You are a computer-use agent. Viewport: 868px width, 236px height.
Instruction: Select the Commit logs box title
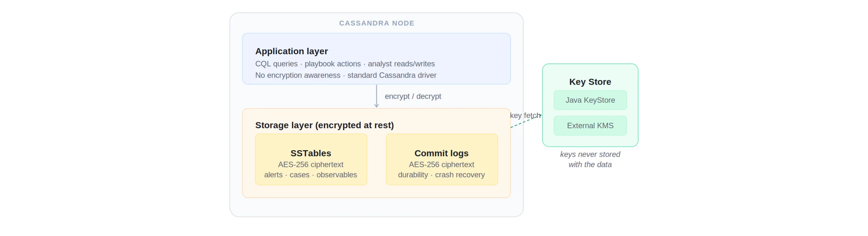coord(441,153)
